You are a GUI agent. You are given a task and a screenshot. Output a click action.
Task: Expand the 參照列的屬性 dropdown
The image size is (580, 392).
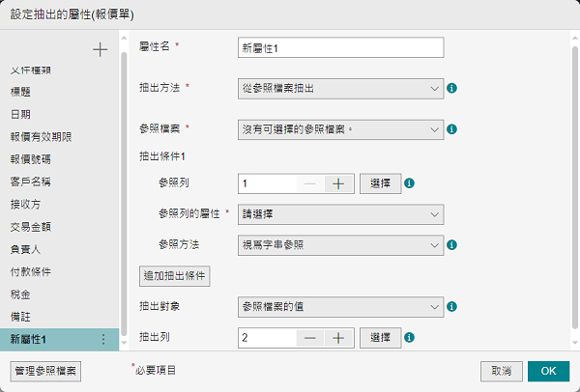[x=340, y=213]
